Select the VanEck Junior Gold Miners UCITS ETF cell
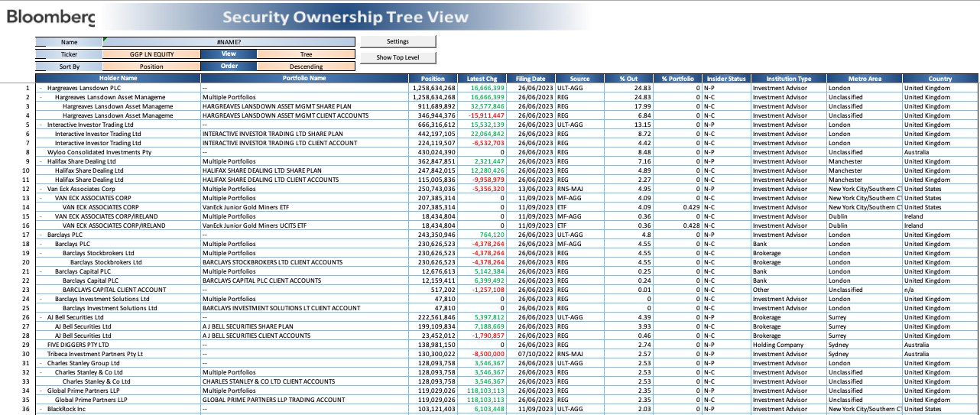Screen dimensions: 980x415 click(304, 225)
